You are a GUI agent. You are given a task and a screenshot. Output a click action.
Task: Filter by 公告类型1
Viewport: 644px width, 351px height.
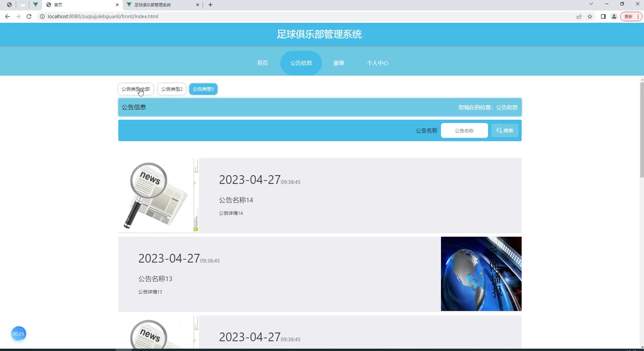click(x=203, y=89)
